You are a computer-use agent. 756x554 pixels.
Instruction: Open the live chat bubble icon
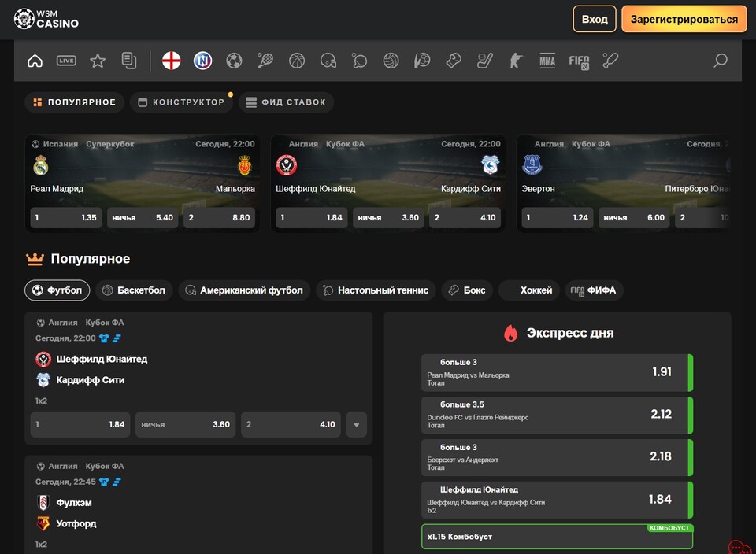(739, 547)
